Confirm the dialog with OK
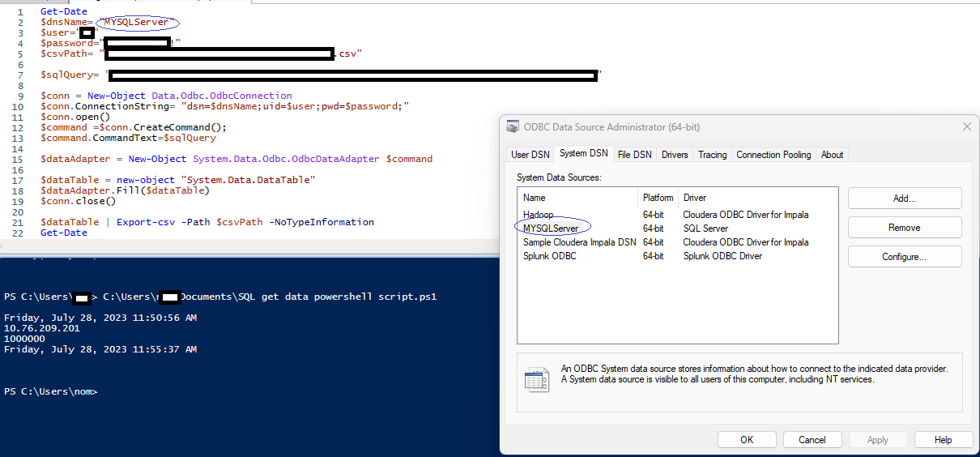The width and height of the screenshot is (980, 457). 747,440
